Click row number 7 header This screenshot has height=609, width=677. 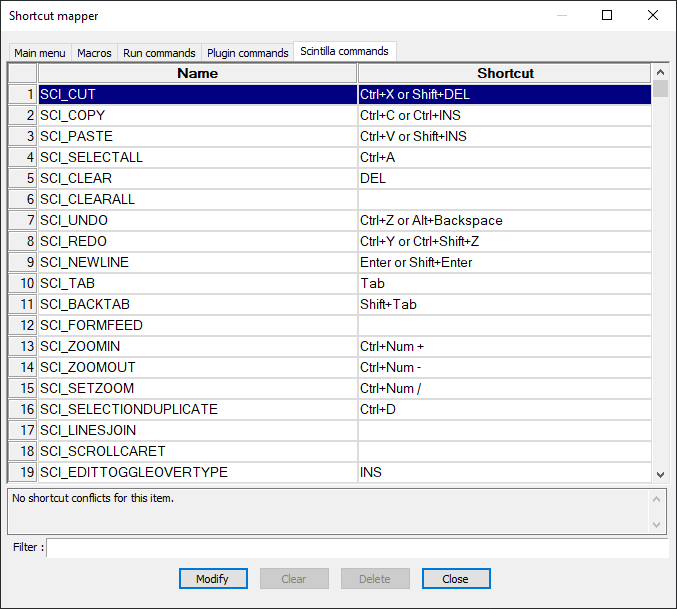tap(22, 220)
